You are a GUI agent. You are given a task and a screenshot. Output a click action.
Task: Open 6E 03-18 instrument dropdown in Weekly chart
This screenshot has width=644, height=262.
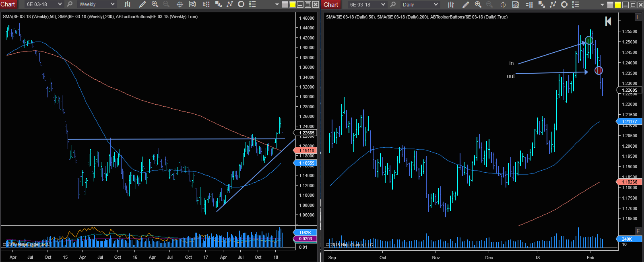pos(44,4)
